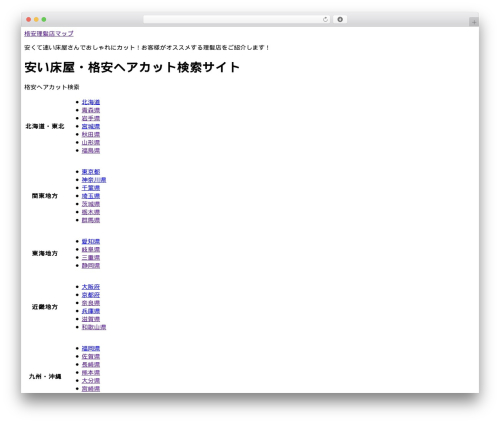The image size is (500, 423).
Task: Open the 静岡県 link
Action: coord(91,266)
